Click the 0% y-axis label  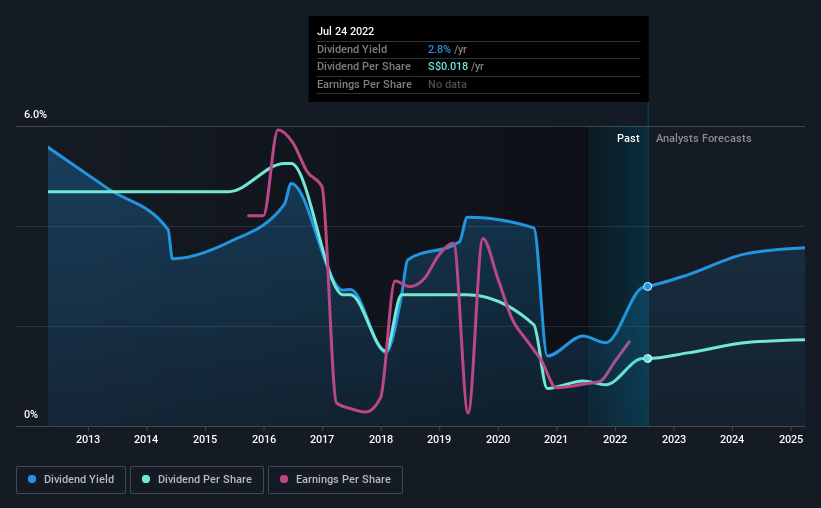31,414
